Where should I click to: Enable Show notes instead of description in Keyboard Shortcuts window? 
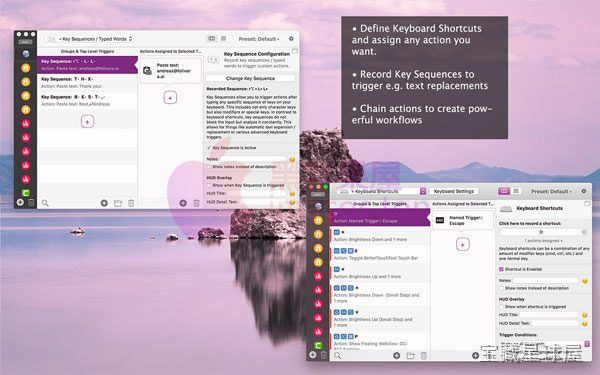tap(501, 288)
